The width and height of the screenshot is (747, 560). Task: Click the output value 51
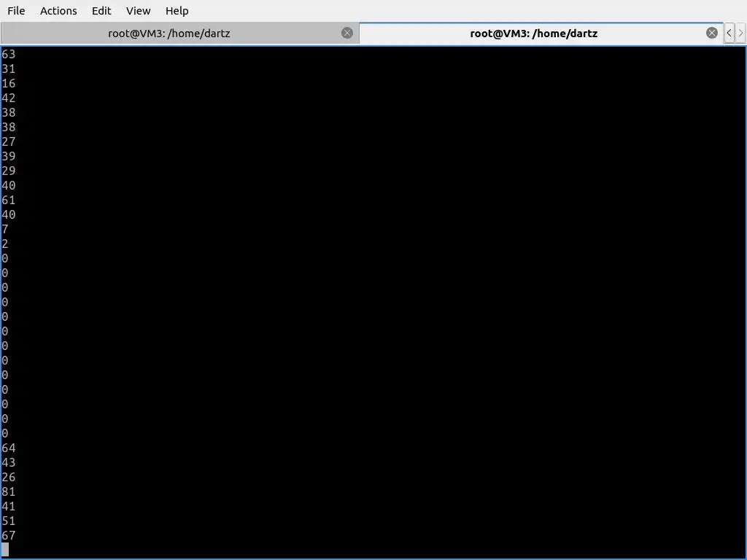[9, 521]
